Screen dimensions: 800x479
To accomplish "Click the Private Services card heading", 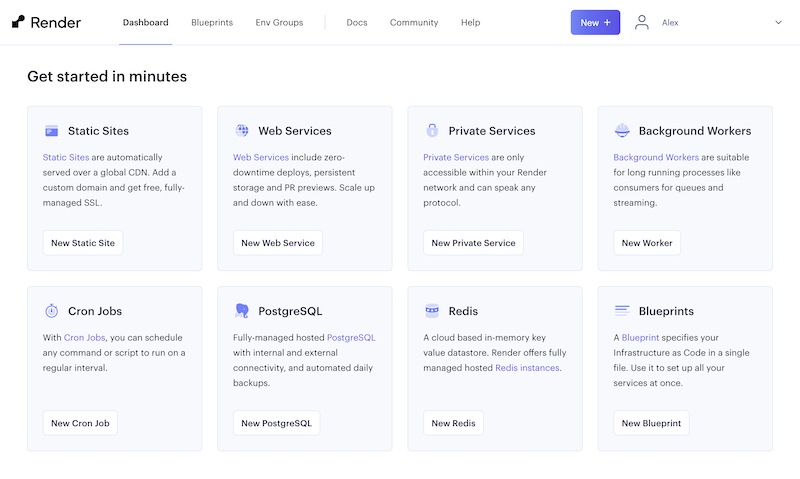I will coord(492,131).
